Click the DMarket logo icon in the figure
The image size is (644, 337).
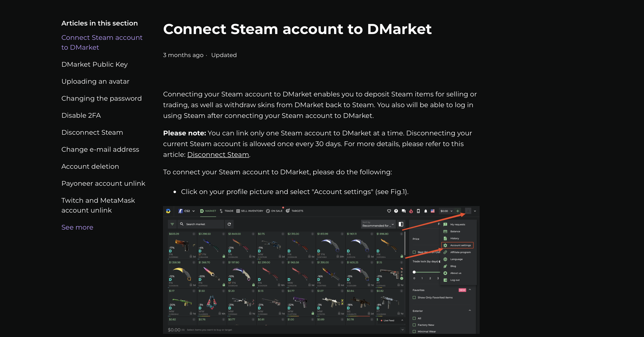tap(168, 211)
